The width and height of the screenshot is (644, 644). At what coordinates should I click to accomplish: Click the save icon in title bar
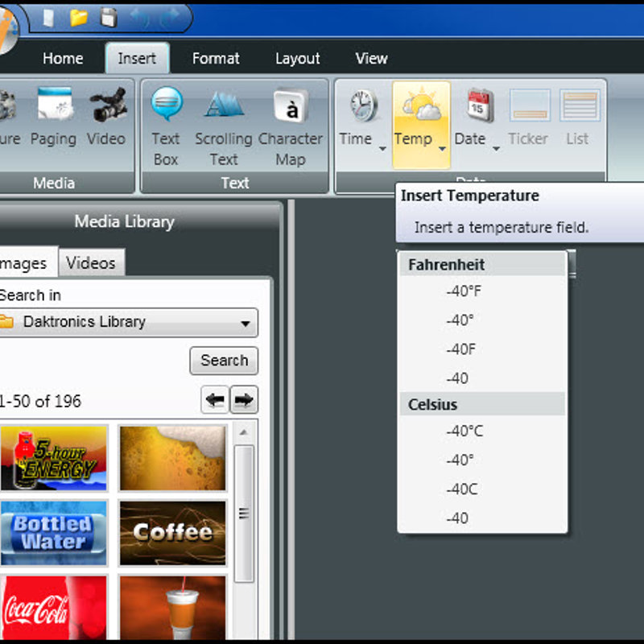click(x=108, y=17)
